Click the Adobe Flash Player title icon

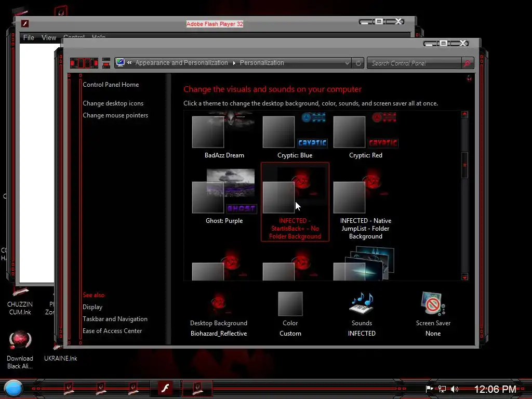pyautogui.click(x=25, y=23)
